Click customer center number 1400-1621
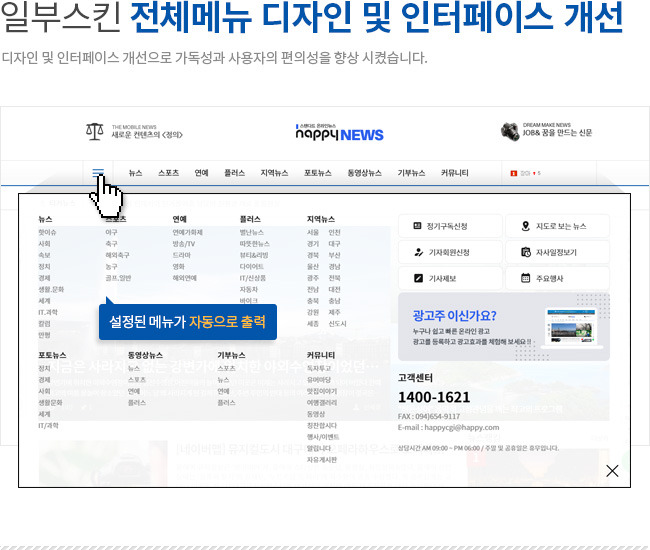 [x=434, y=397]
